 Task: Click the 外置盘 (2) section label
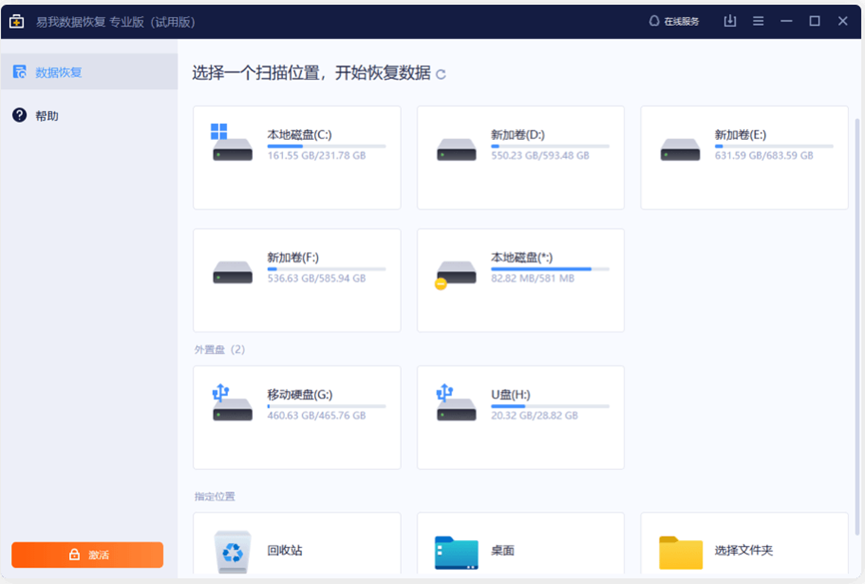click(x=219, y=350)
